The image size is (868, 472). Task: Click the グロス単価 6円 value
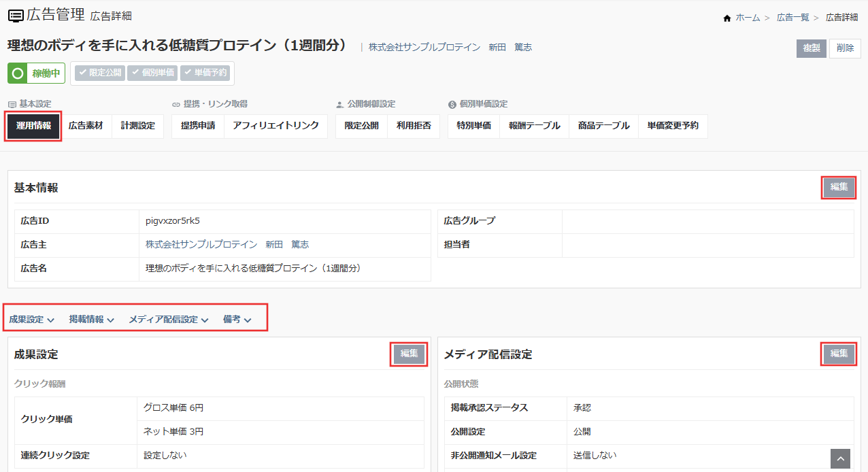coord(173,408)
